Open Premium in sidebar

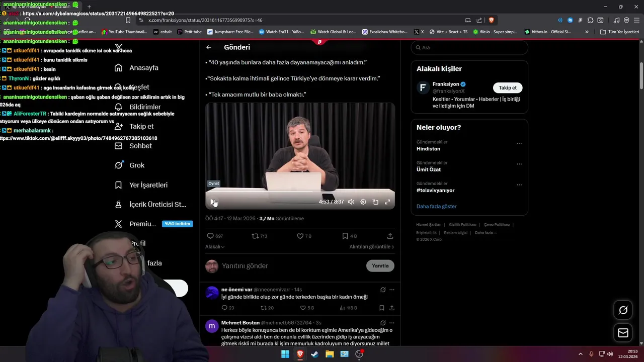153,224
